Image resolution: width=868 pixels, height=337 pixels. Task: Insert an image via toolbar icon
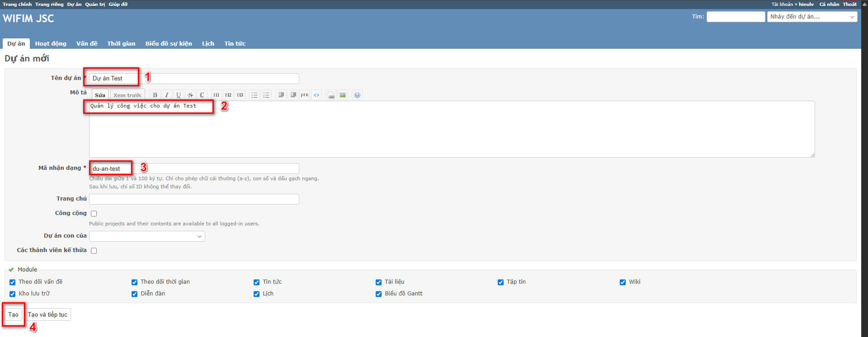[x=343, y=95]
